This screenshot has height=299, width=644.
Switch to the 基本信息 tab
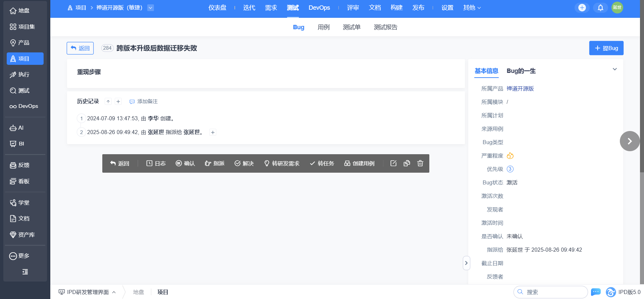(x=486, y=71)
